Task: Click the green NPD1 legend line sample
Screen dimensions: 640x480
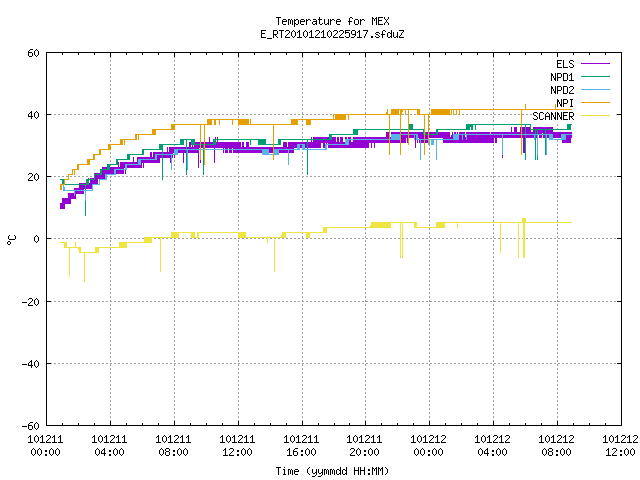Action: point(595,76)
